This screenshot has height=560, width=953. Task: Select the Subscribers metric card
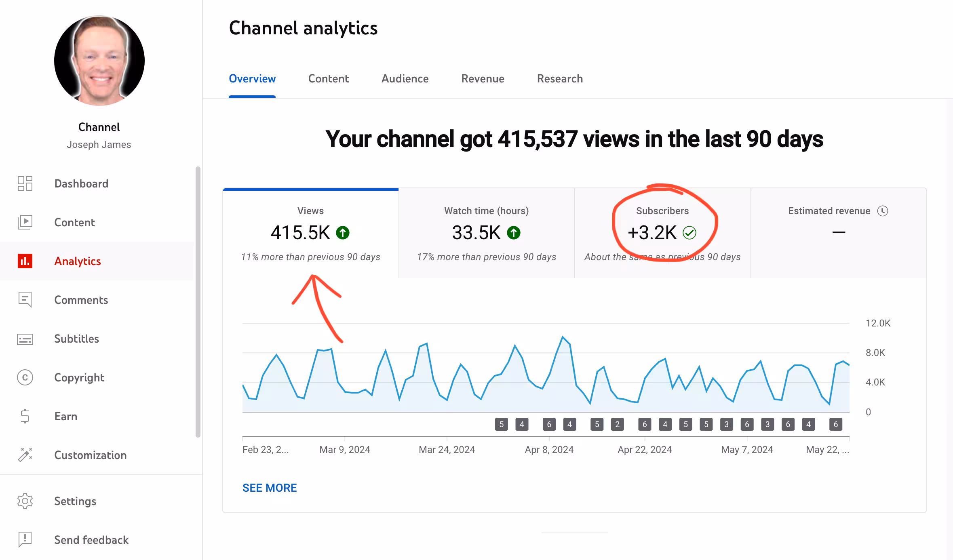[662, 233]
